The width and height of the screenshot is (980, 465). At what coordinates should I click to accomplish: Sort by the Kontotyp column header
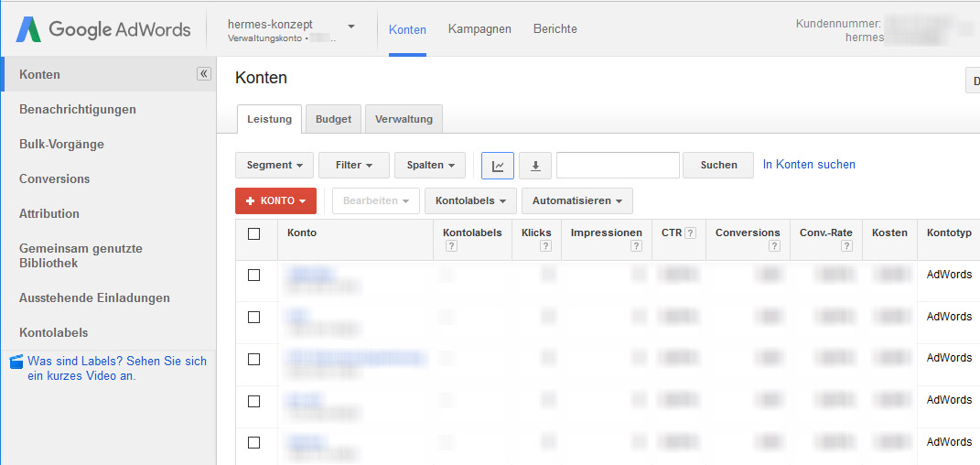tap(950, 233)
